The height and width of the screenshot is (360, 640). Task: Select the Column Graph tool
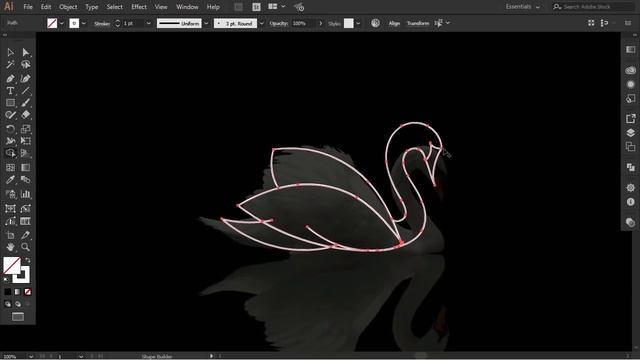25,194
